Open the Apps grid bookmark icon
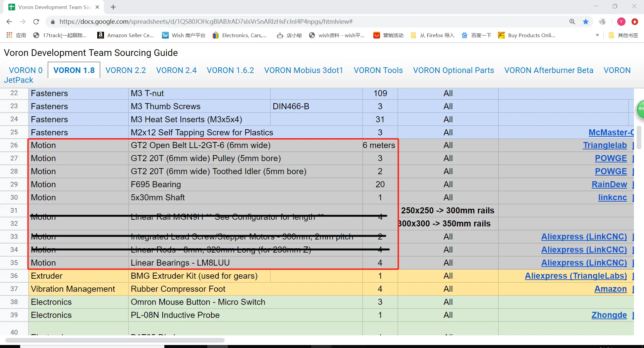644x348 pixels. [9, 35]
